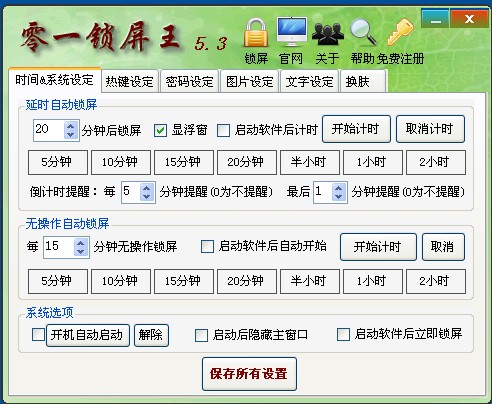Choose 10分钟 delay lock preset

[121, 162]
